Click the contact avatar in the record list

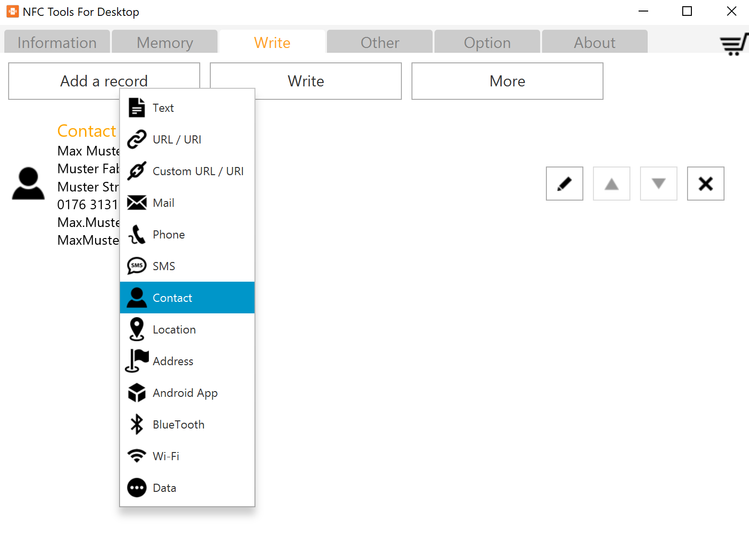click(x=28, y=183)
